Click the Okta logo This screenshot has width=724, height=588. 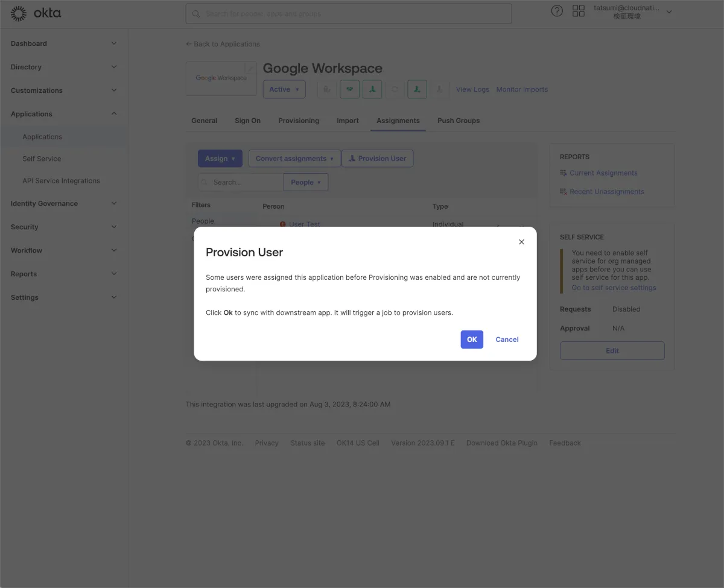(x=36, y=13)
